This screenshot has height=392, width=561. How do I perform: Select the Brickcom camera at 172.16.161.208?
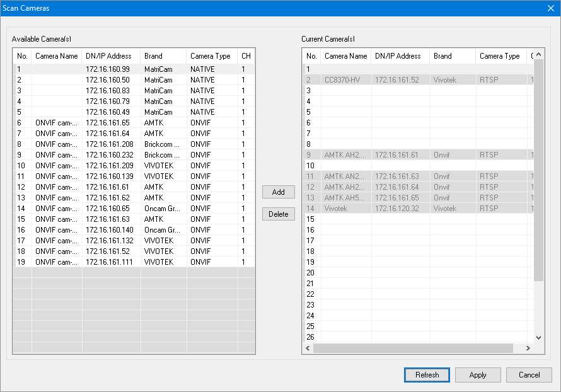107,144
